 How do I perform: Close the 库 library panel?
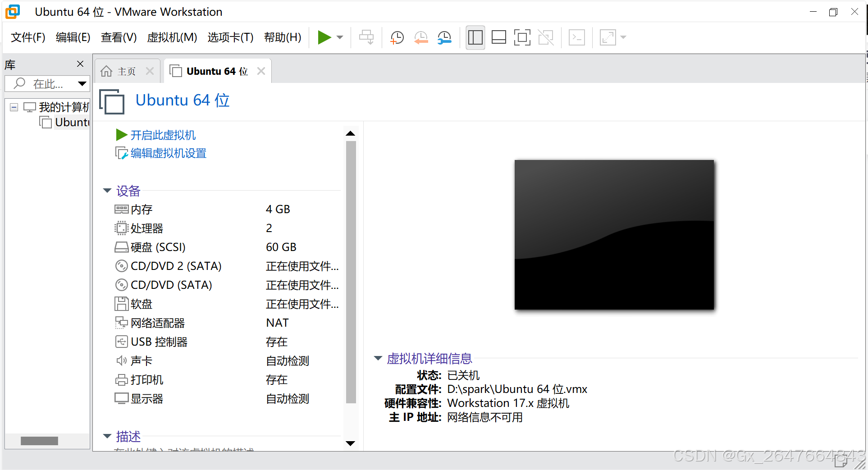point(80,64)
